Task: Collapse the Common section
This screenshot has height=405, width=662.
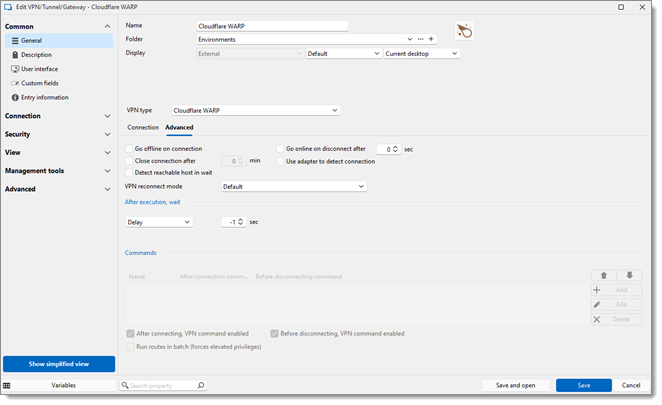Action: [x=107, y=26]
